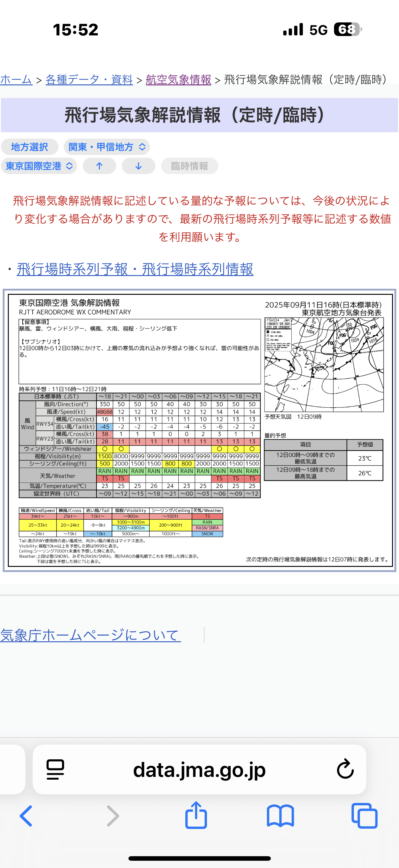Tap the issue time 2025年09月11日16時(日本標準時)
This screenshot has height=868, width=399.
(323, 305)
